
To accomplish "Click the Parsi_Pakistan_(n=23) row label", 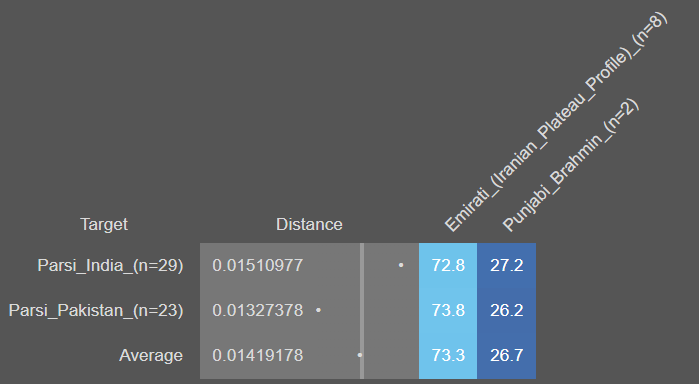I will coord(96,310).
